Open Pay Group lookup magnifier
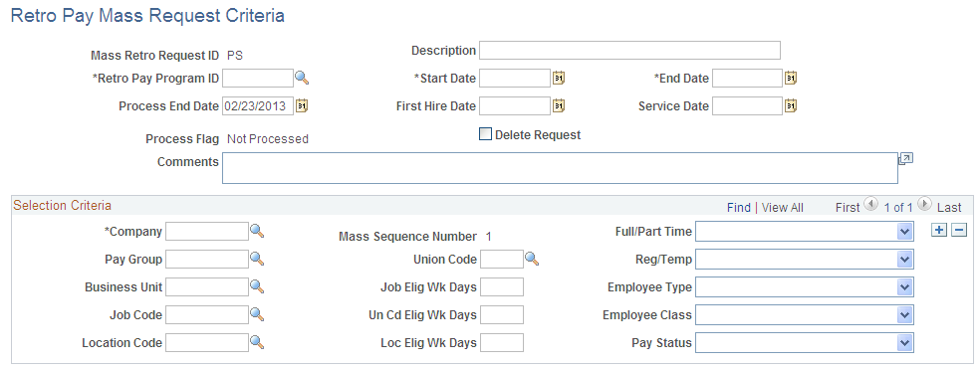The width and height of the screenshot is (980, 368). [x=257, y=259]
